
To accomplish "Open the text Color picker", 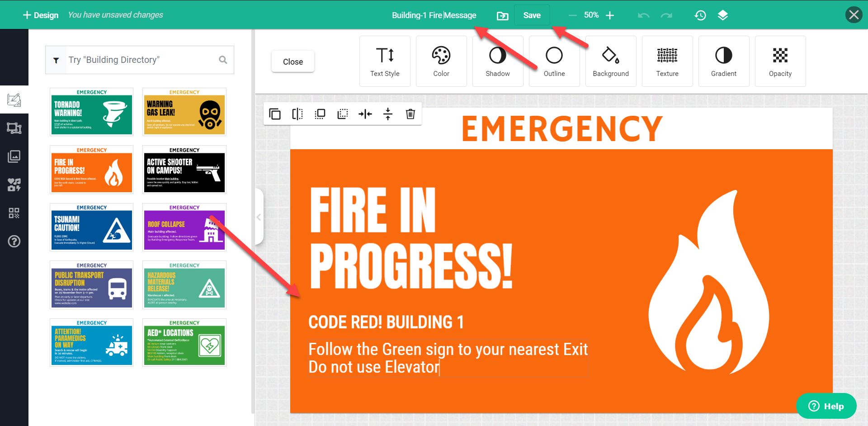I will click(x=441, y=61).
